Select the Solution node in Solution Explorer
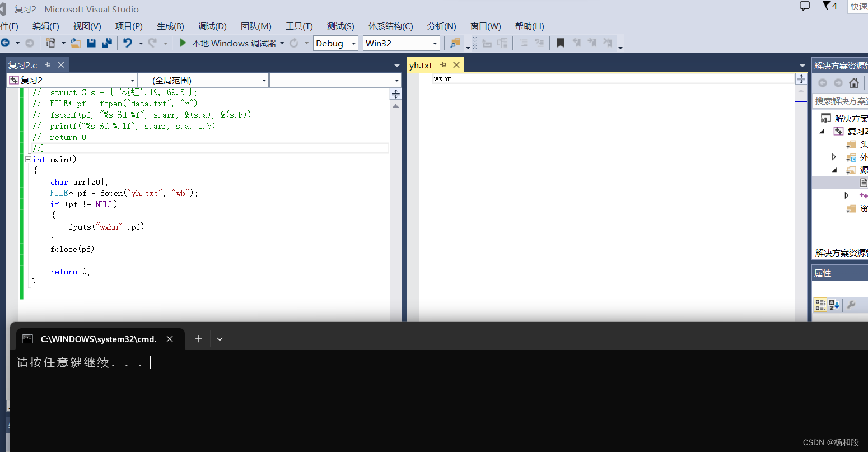 click(844, 118)
